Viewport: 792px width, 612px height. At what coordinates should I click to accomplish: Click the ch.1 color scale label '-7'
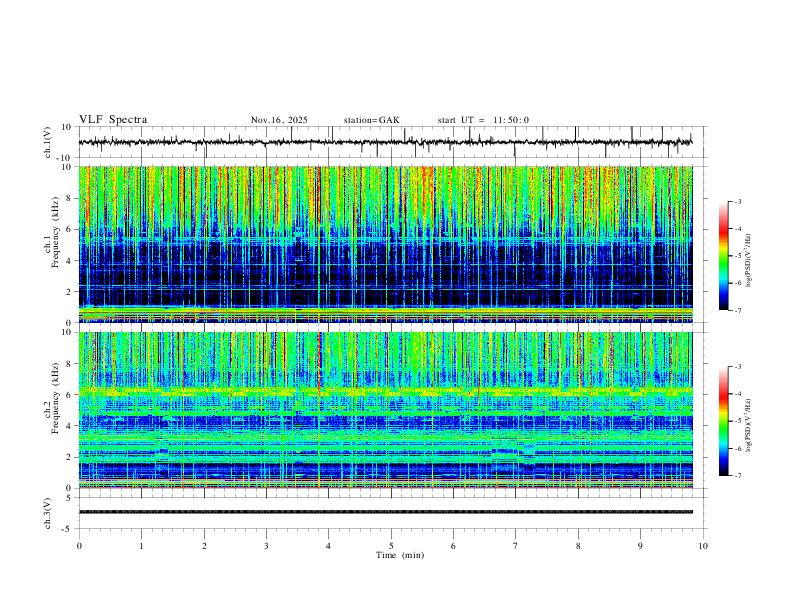[738, 311]
